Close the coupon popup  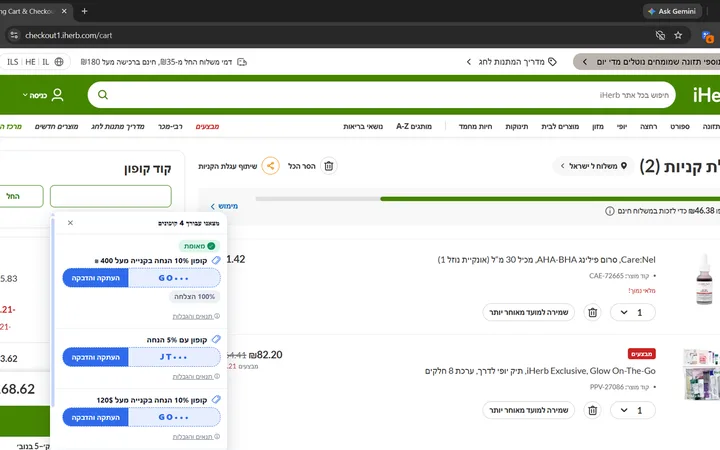70,223
